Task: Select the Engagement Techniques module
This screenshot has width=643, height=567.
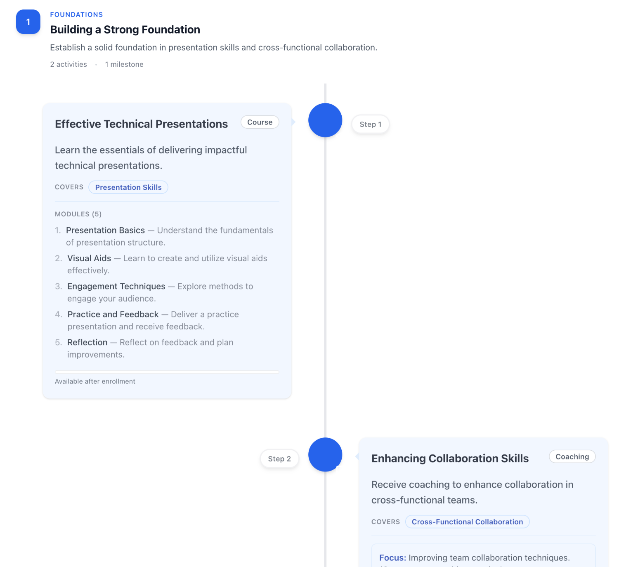Action: (x=116, y=286)
